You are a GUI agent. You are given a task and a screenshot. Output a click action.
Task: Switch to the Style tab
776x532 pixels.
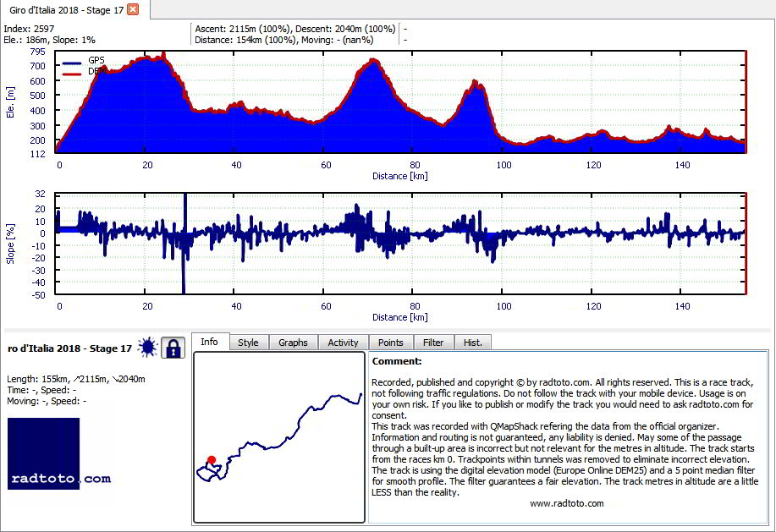coord(248,343)
